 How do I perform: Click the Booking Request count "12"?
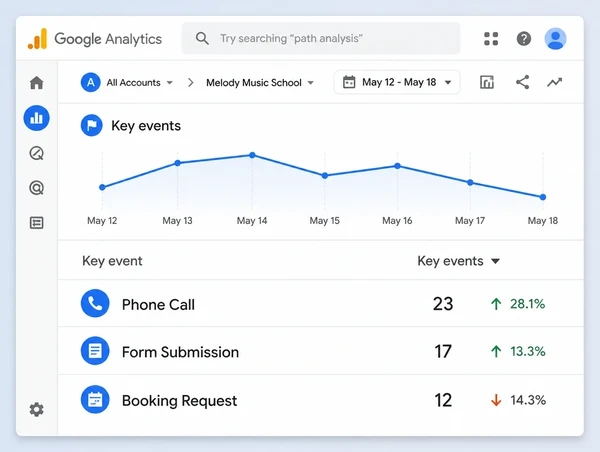coord(443,400)
